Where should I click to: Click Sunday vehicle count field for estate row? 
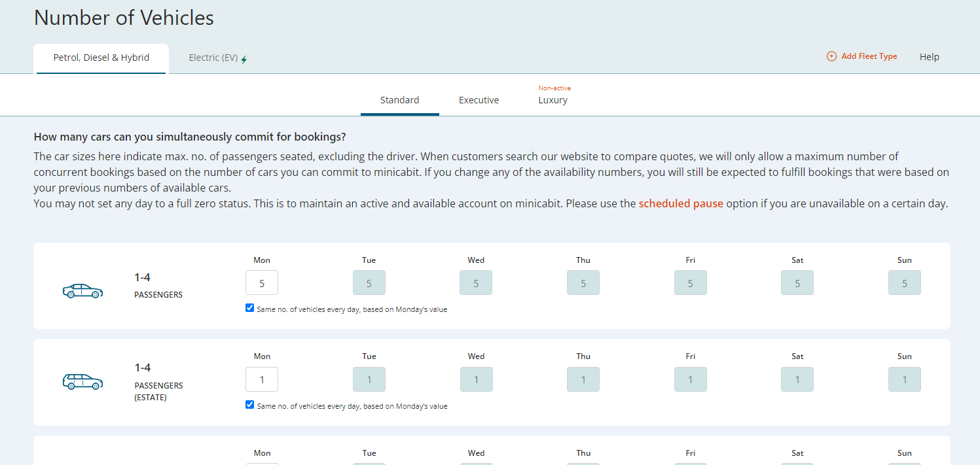coord(905,379)
